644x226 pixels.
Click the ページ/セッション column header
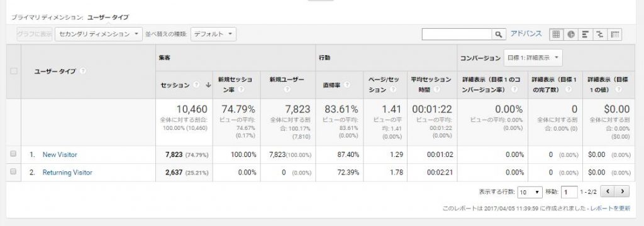tap(384, 85)
